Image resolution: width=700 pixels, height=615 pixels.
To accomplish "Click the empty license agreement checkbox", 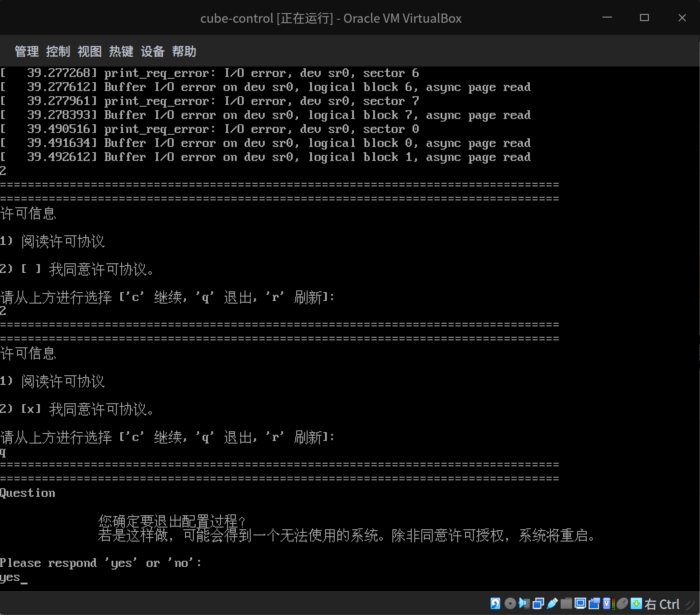I will (31, 269).
